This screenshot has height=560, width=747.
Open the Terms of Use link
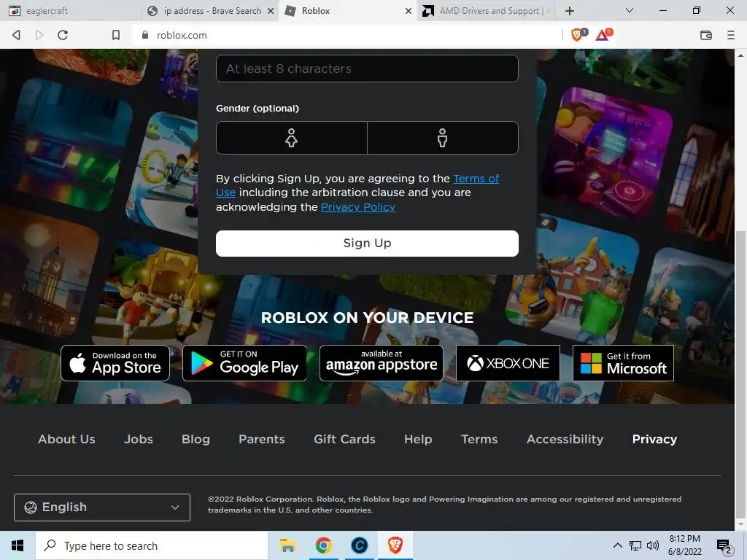click(476, 179)
